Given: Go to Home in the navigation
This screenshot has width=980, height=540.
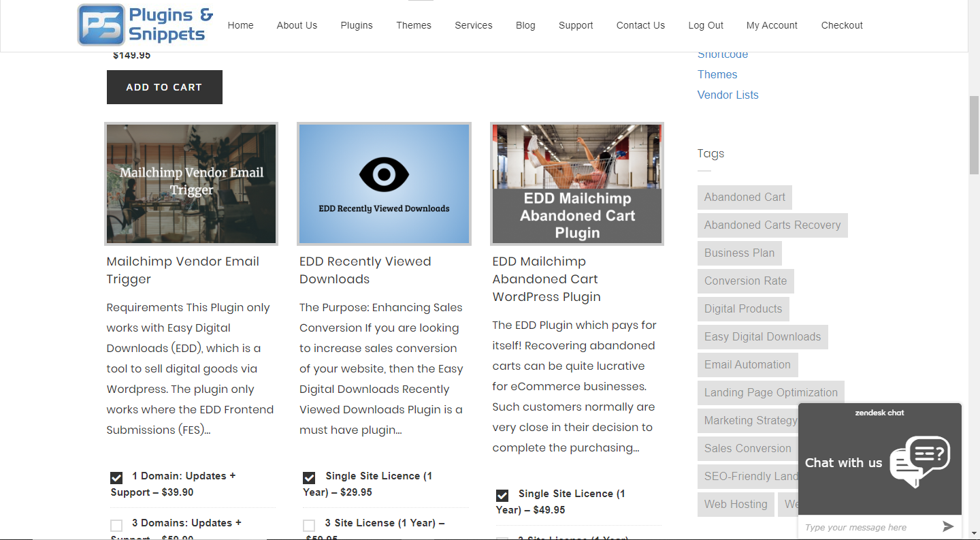Looking at the screenshot, I should click(240, 25).
